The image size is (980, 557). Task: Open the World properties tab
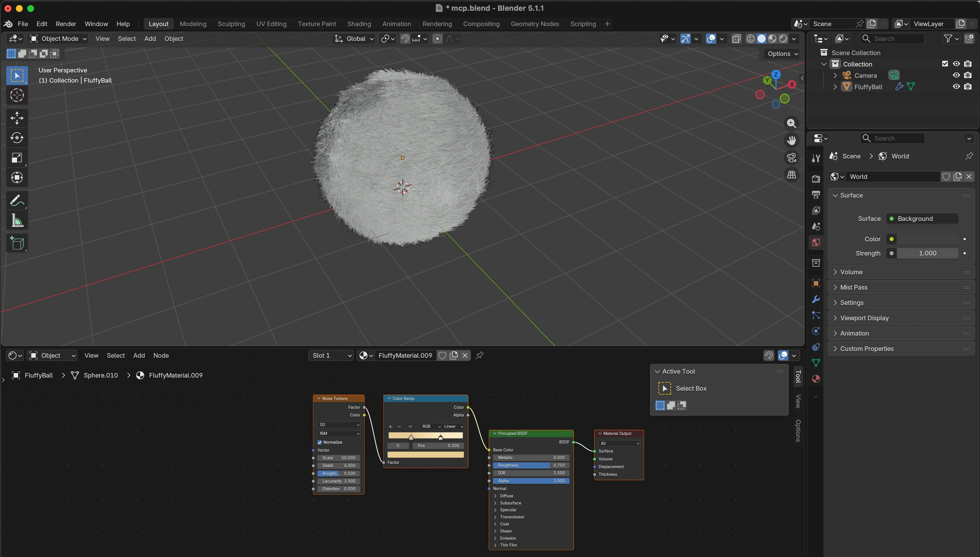(816, 242)
